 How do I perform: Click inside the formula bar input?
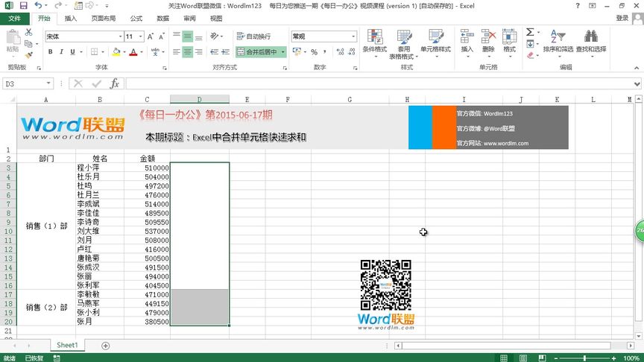(x=379, y=83)
